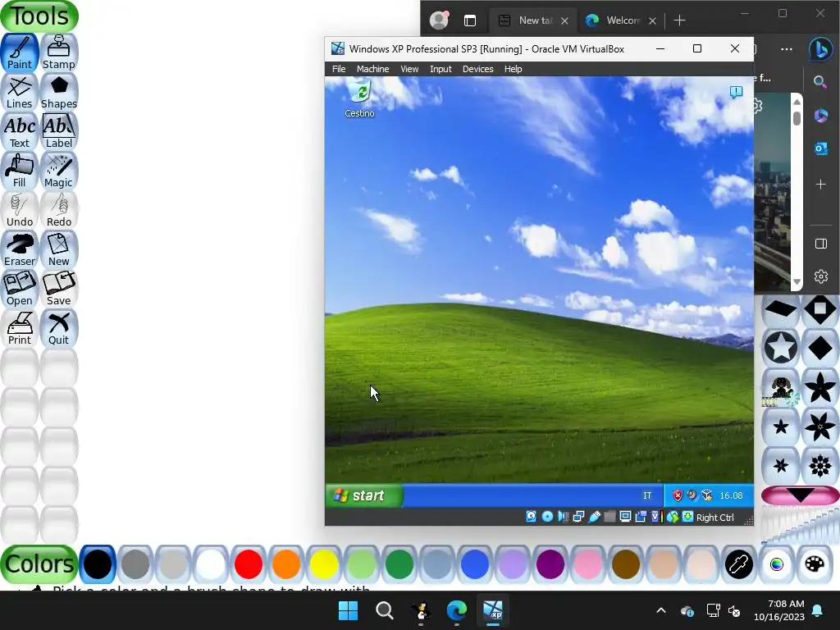Image resolution: width=840 pixels, height=630 pixels.
Task: Pick the white color swatch
Action: coord(211,564)
